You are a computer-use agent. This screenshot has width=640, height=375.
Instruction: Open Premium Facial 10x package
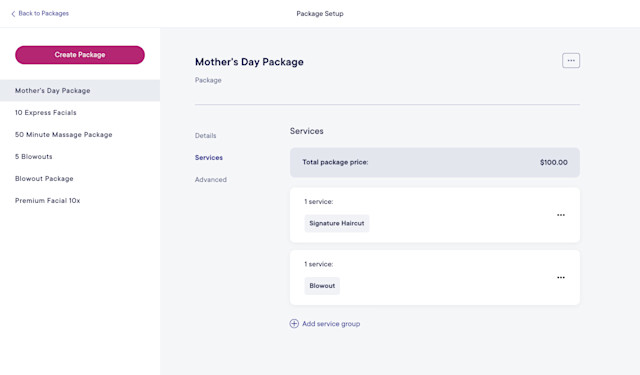coord(47,201)
